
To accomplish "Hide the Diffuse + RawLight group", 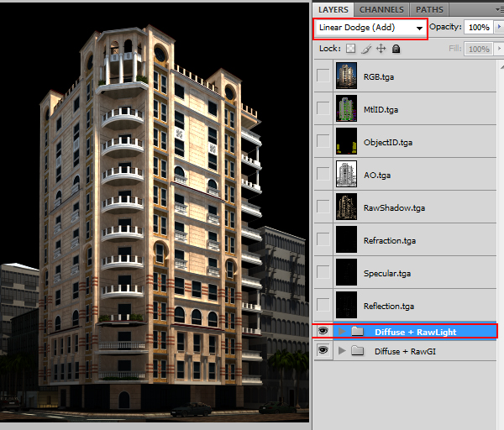I will pyautogui.click(x=323, y=331).
